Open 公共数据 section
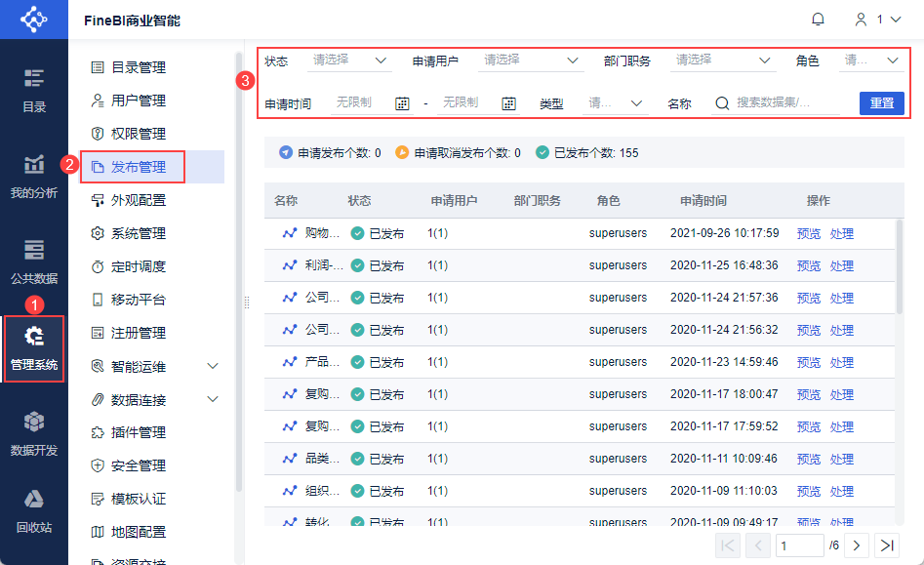 point(33,262)
